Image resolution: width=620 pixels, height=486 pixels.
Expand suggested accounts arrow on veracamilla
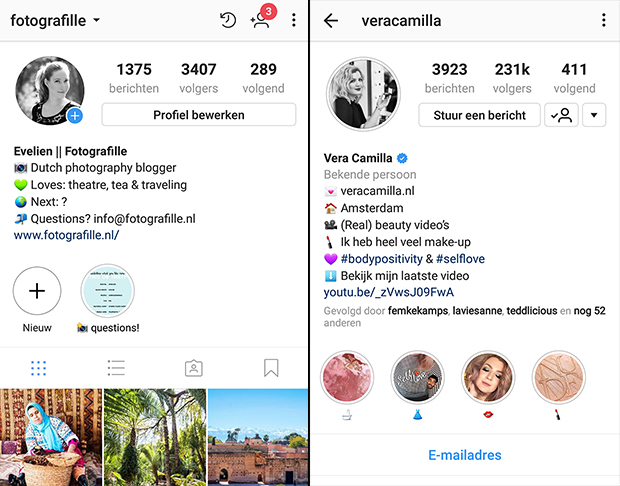tap(594, 115)
